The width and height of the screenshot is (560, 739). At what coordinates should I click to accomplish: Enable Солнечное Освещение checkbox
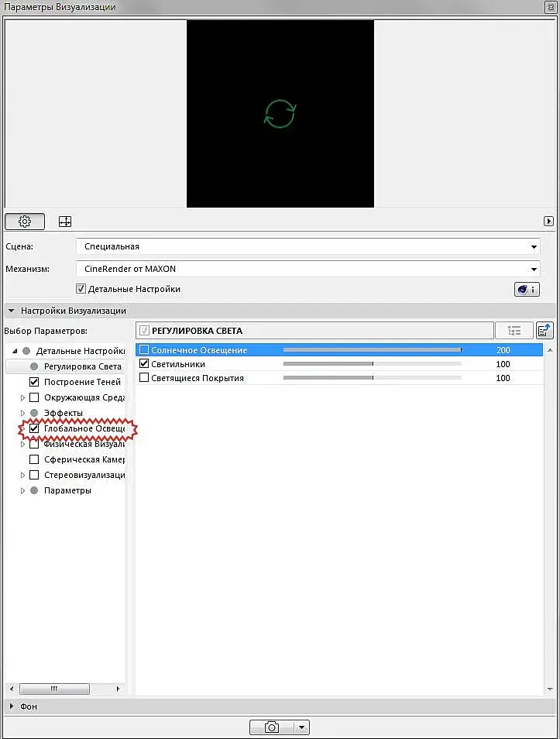pos(144,349)
